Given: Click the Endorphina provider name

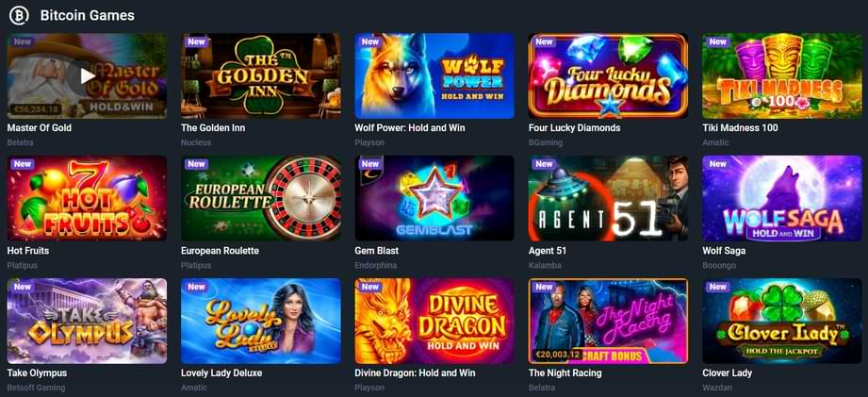Looking at the screenshot, I should pos(376,265).
